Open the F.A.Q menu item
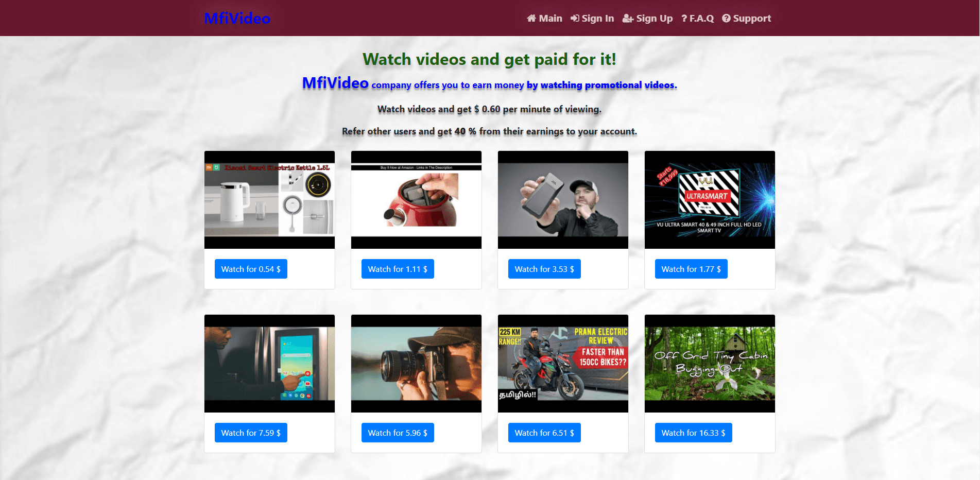980x480 pixels. (698, 19)
